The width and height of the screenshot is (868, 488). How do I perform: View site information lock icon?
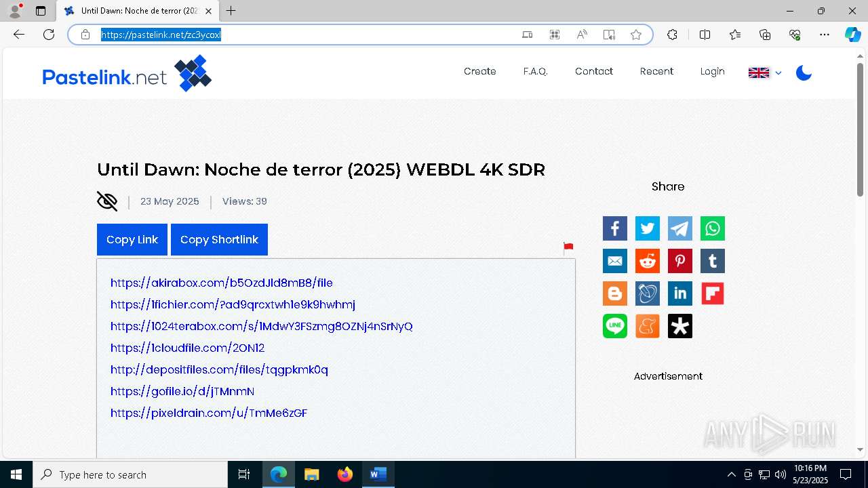coord(85,35)
